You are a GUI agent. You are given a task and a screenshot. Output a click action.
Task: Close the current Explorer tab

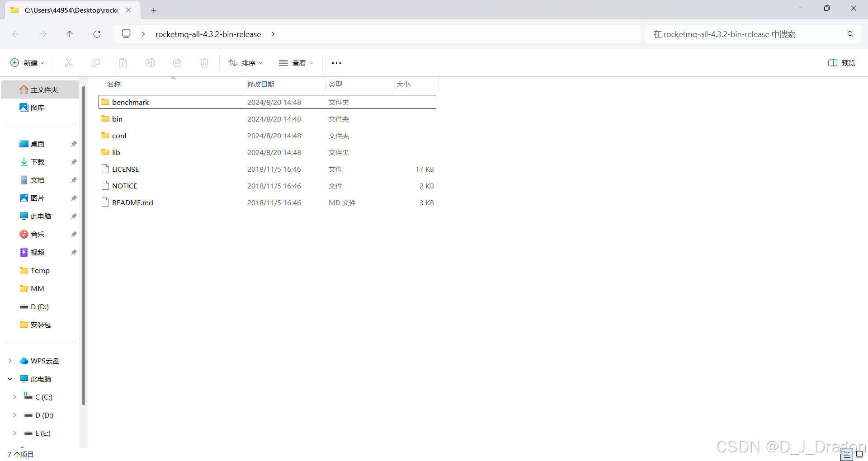[128, 10]
